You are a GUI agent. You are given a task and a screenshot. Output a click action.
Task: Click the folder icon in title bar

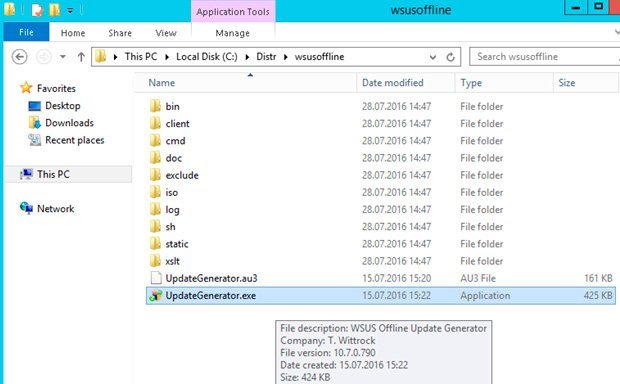[x=9, y=9]
